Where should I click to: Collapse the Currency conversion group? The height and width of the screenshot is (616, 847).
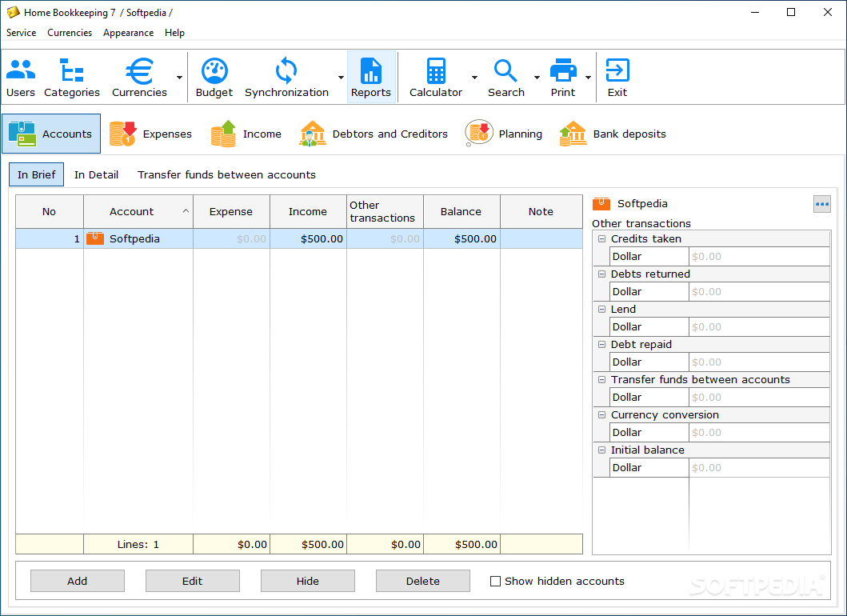(x=601, y=414)
